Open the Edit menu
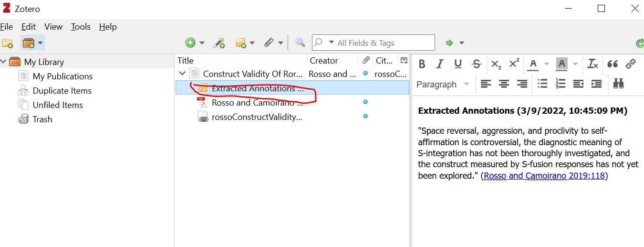 [x=29, y=27]
